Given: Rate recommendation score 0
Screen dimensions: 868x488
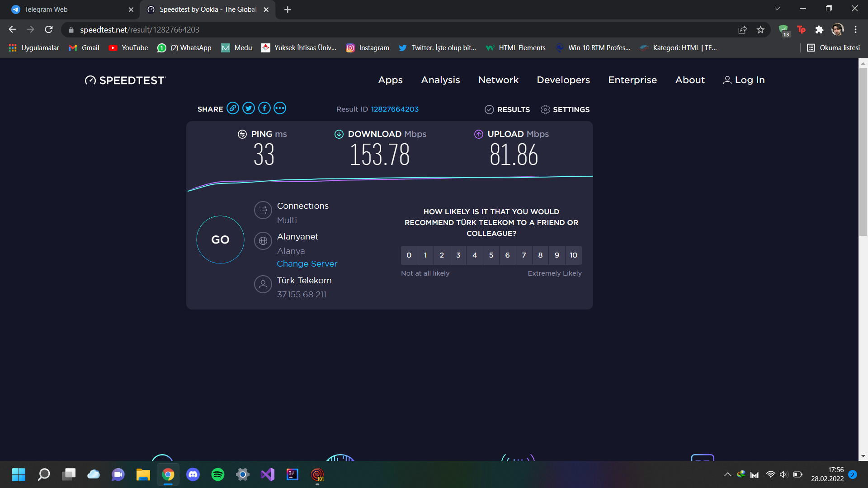Looking at the screenshot, I should [x=409, y=255].
